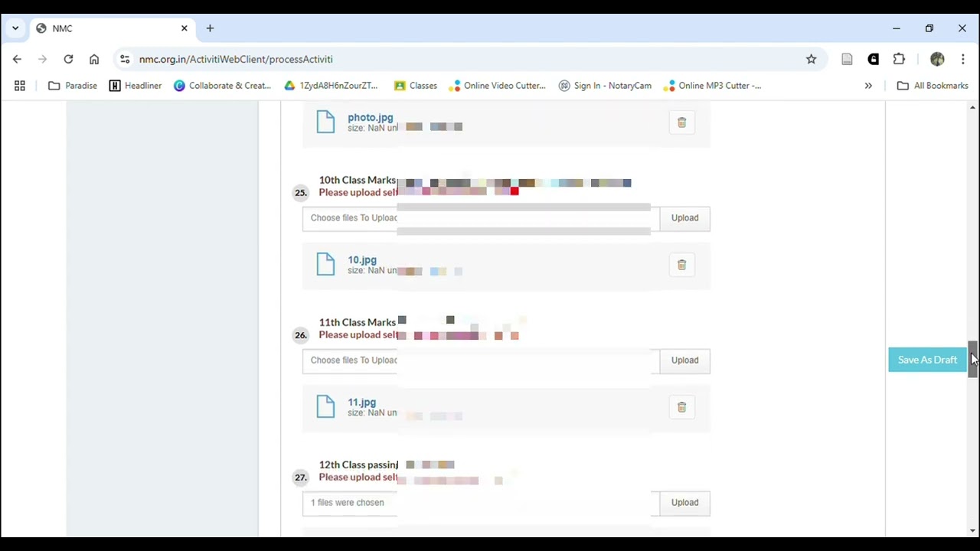Screen dimensions: 980x551
Task: Open the browser home page
Action: tap(94, 59)
